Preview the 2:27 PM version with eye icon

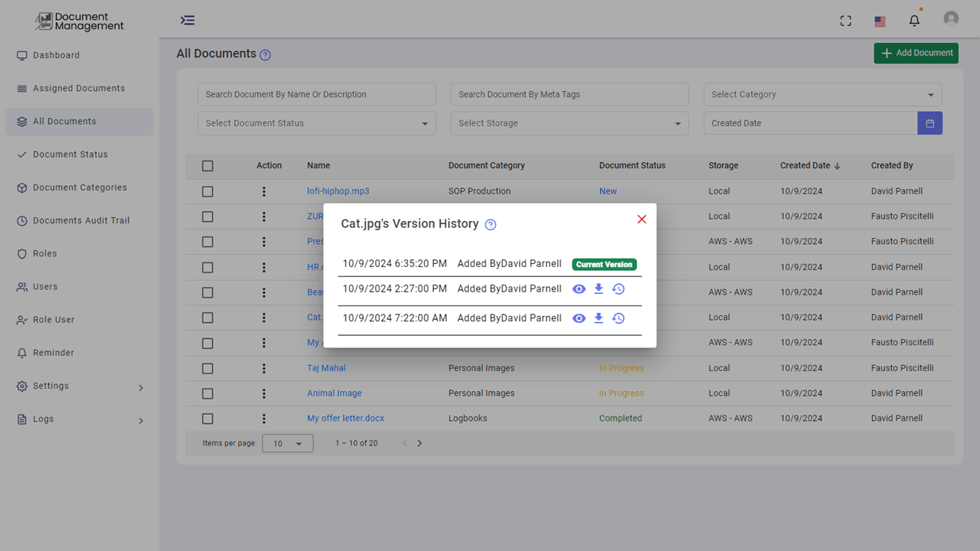click(x=579, y=289)
